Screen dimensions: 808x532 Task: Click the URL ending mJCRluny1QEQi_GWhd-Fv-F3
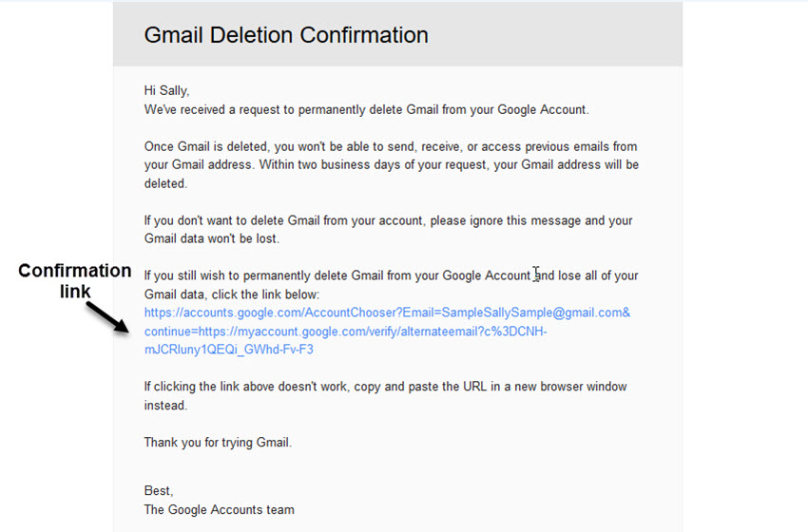[x=228, y=349]
